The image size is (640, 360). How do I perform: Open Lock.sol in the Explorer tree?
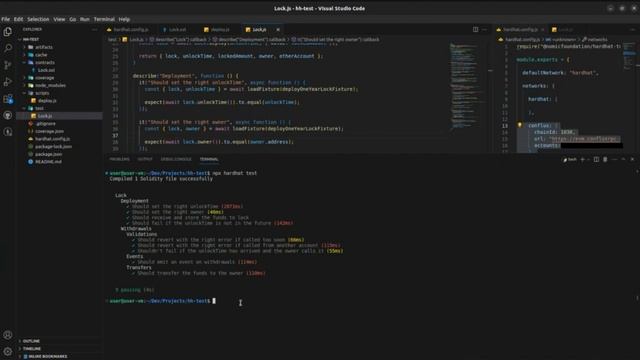pyautogui.click(x=46, y=70)
